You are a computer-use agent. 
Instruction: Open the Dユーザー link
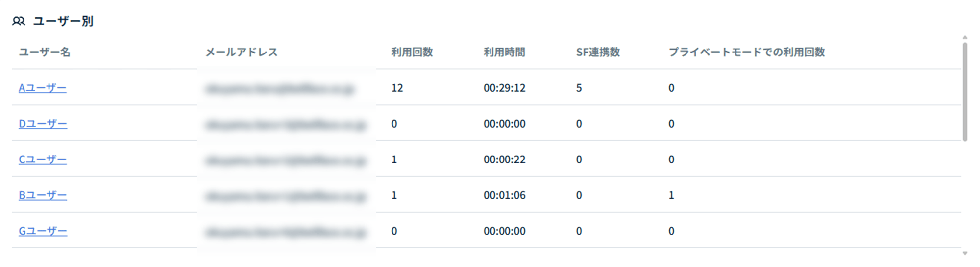pos(43,124)
